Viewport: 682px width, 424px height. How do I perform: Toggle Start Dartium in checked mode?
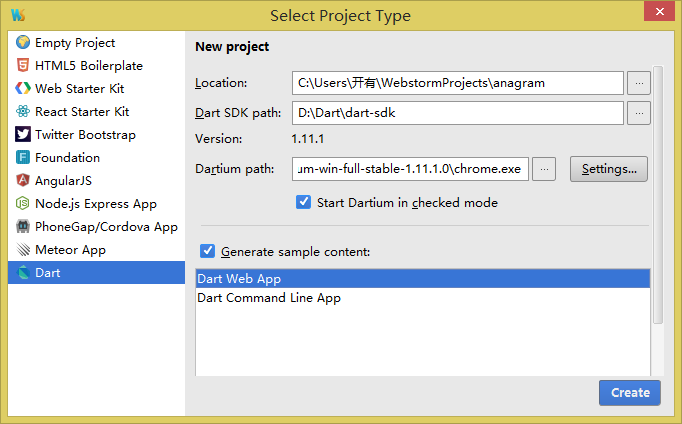303,202
